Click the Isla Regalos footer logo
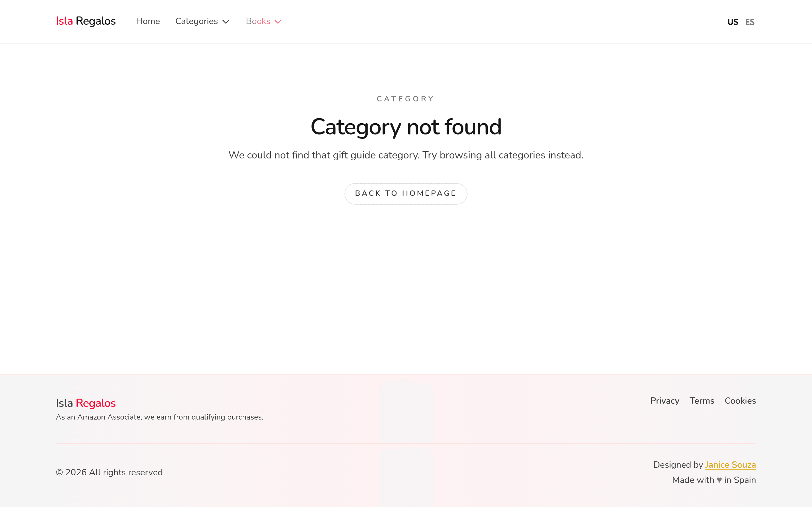 (x=86, y=403)
